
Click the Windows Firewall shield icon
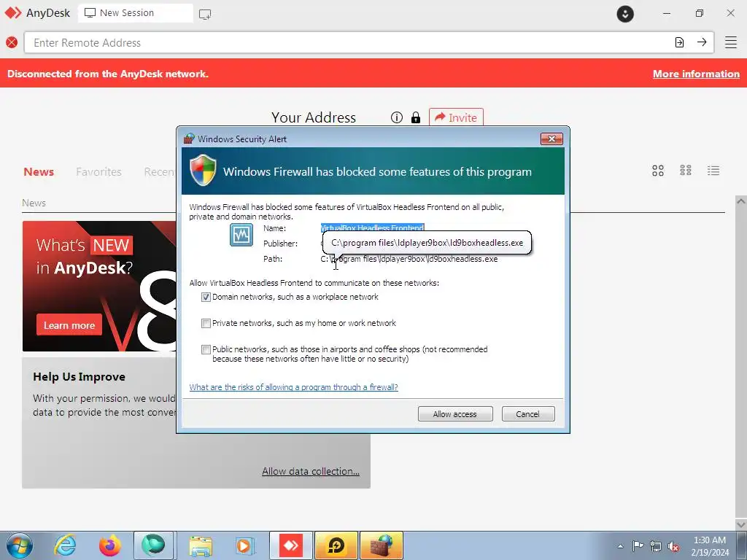[203, 170]
